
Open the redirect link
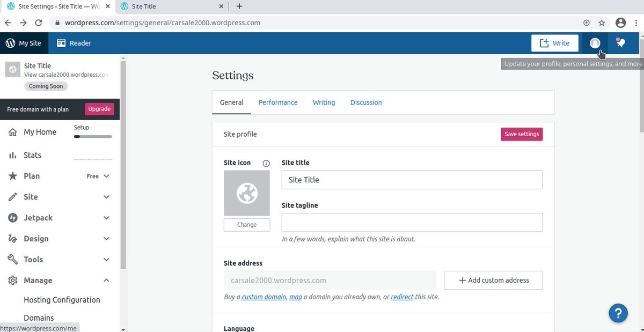402,297
